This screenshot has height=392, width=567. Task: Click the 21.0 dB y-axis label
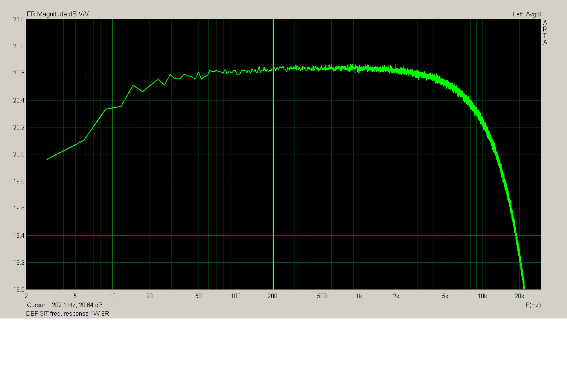19,19
